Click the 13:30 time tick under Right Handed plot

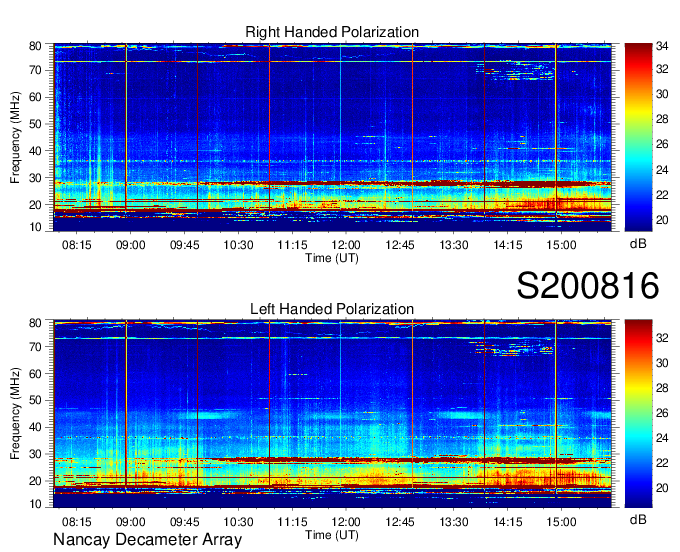454,245
